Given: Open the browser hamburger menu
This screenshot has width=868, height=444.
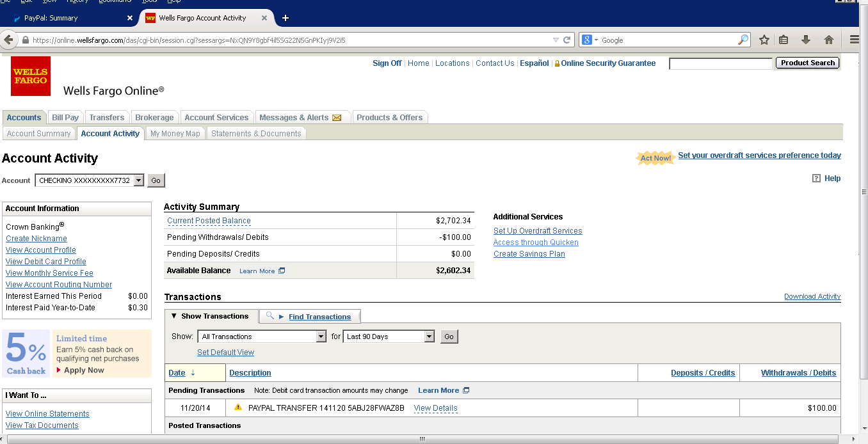Looking at the screenshot, I should pyautogui.click(x=855, y=40).
